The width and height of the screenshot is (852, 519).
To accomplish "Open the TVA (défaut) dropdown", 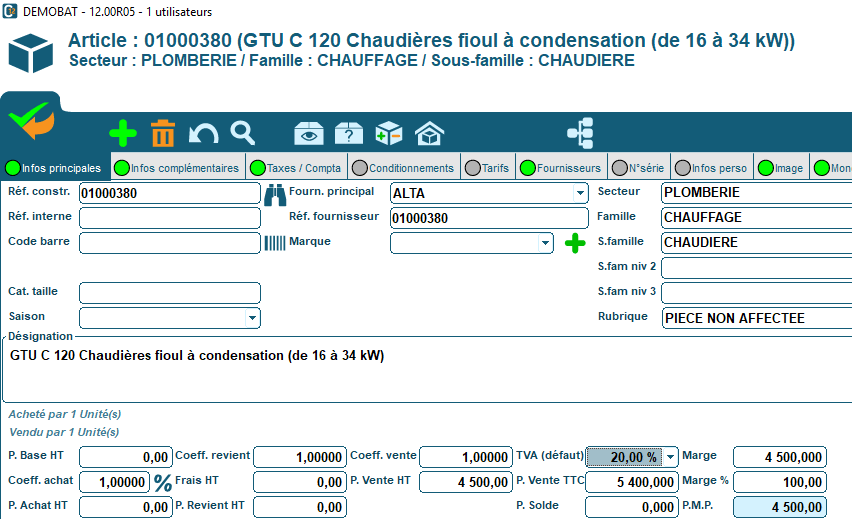I will [670, 457].
